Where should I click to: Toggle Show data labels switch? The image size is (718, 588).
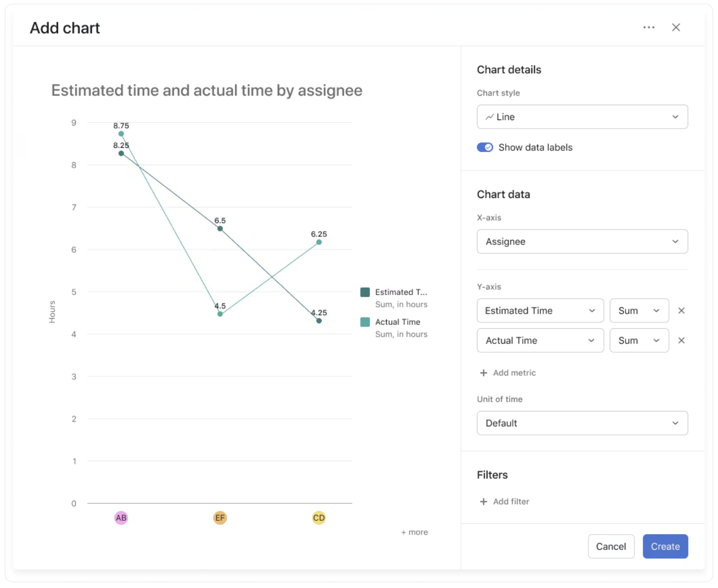coord(485,147)
